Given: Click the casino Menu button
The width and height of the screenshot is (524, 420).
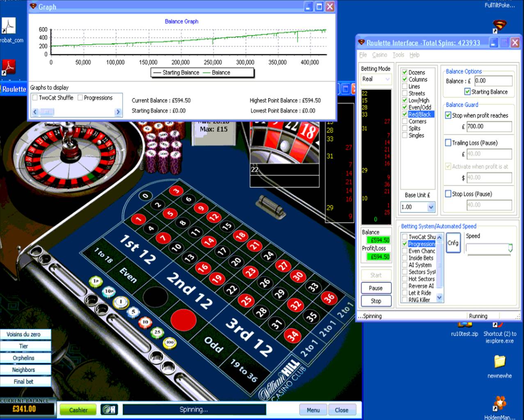Looking at the screenshot, I should (313, 410).
